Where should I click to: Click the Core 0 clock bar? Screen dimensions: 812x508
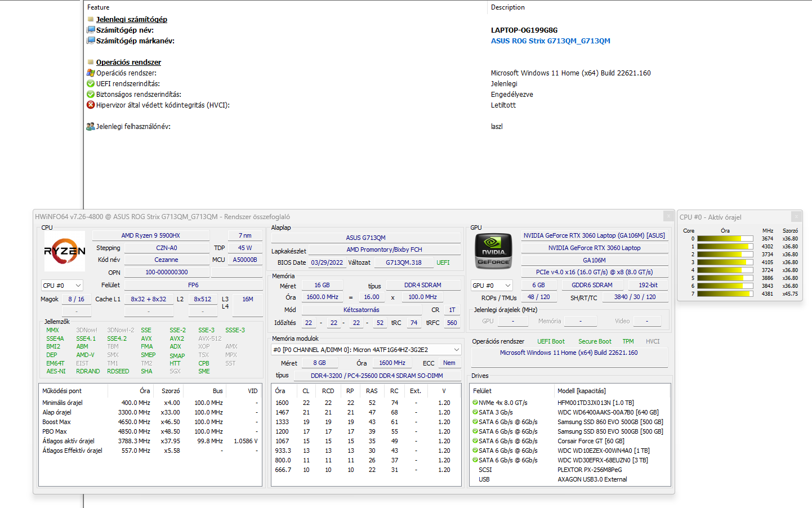[x=725, y=239]
